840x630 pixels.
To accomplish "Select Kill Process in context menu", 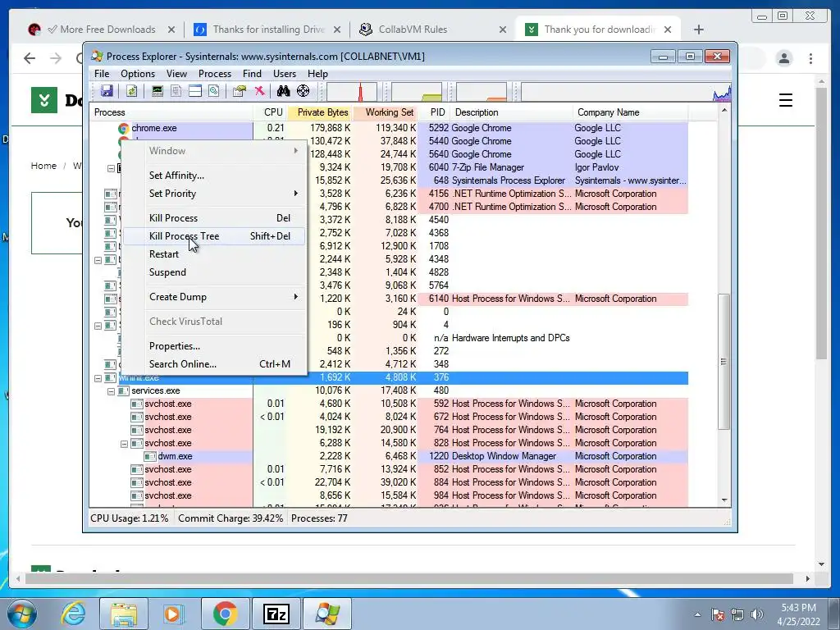I will point(214,218).
